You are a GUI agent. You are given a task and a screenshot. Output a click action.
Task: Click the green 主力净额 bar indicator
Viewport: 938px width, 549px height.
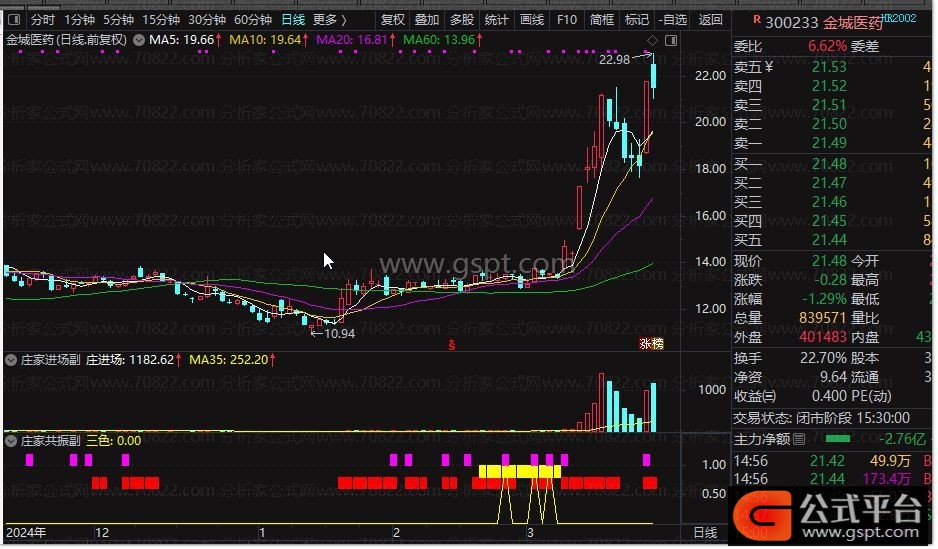click(x=838, y=439)
